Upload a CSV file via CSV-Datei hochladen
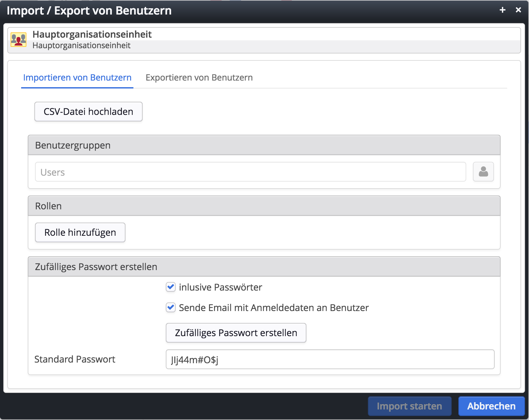Viewport: 529px width, 420px height. [x=88, y=112]
